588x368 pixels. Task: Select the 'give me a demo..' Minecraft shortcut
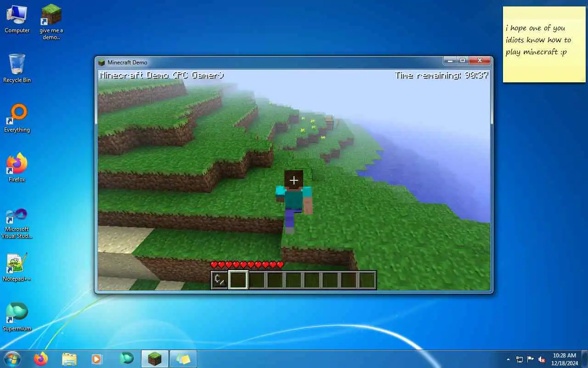(51, 22)
